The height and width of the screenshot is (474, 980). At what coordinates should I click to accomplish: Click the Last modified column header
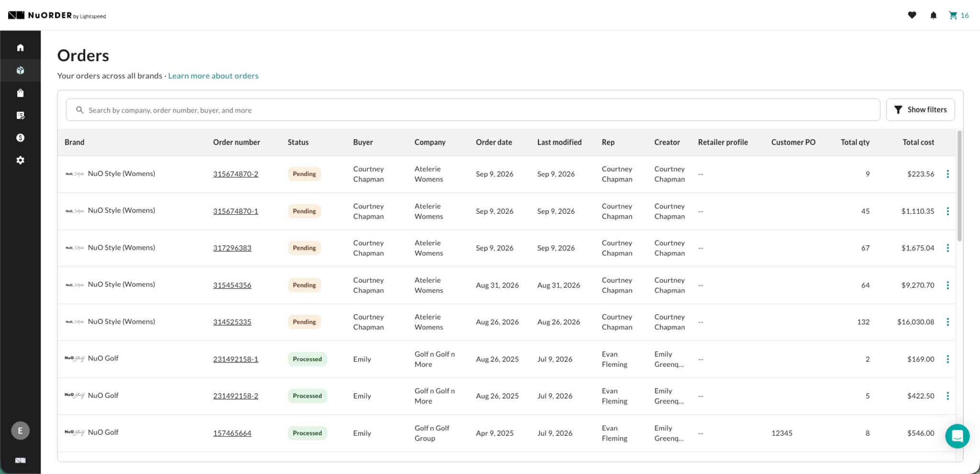point(559,142)
